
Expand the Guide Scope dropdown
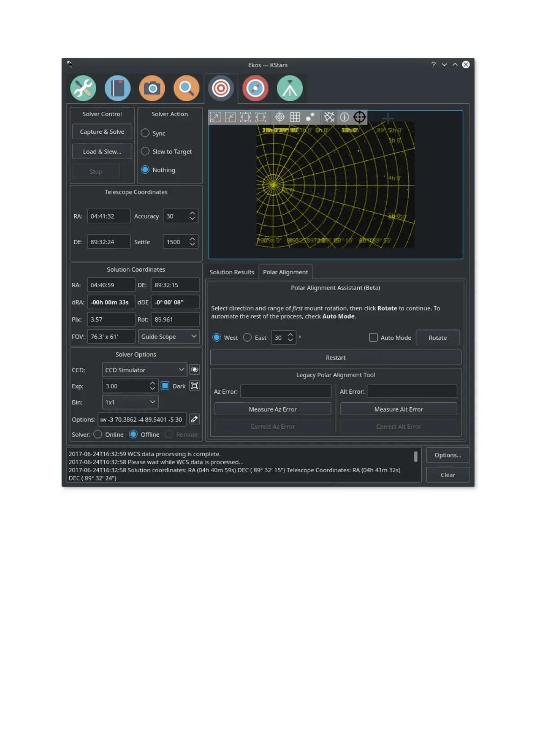click(x=168, y=337)
